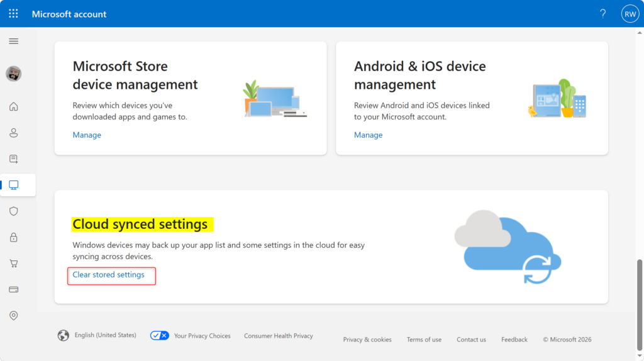Open the location pin icon in sidebar

pos(14,316)
